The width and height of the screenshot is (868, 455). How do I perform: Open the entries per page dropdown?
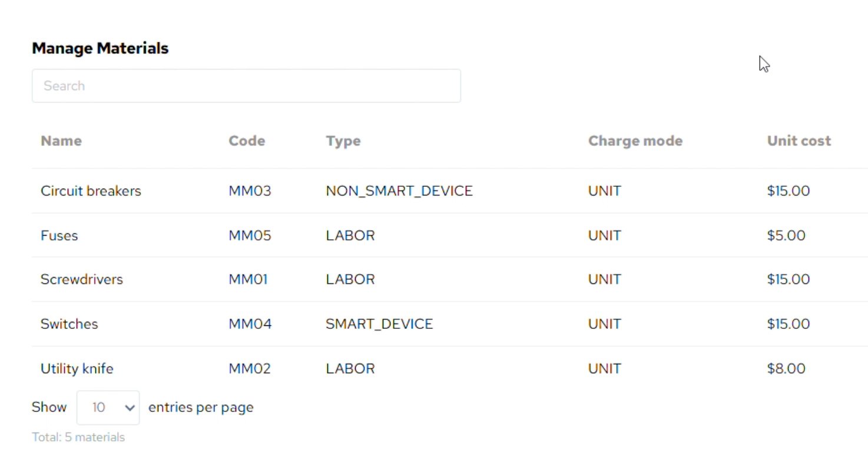[108, 407]
